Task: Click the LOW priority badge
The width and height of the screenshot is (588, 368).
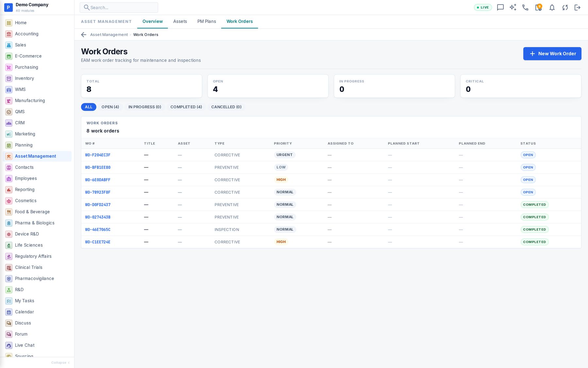Action: 281,167
